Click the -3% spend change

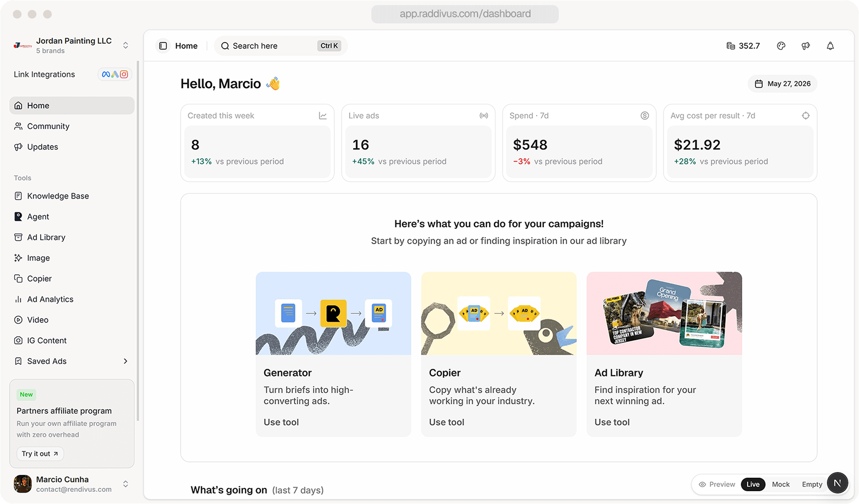click(x=521, y=162)
